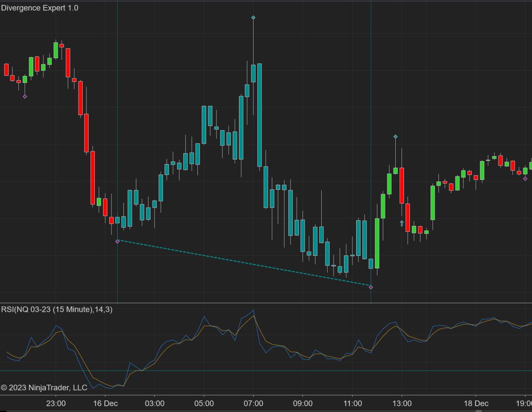
Task: Select the tall teal candle after 07:00
Action: [x=259, y=115]
